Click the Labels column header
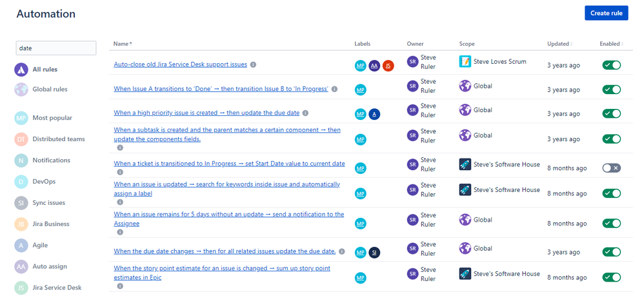The width and height of the screenshot is (644, 299). (362, 44)
